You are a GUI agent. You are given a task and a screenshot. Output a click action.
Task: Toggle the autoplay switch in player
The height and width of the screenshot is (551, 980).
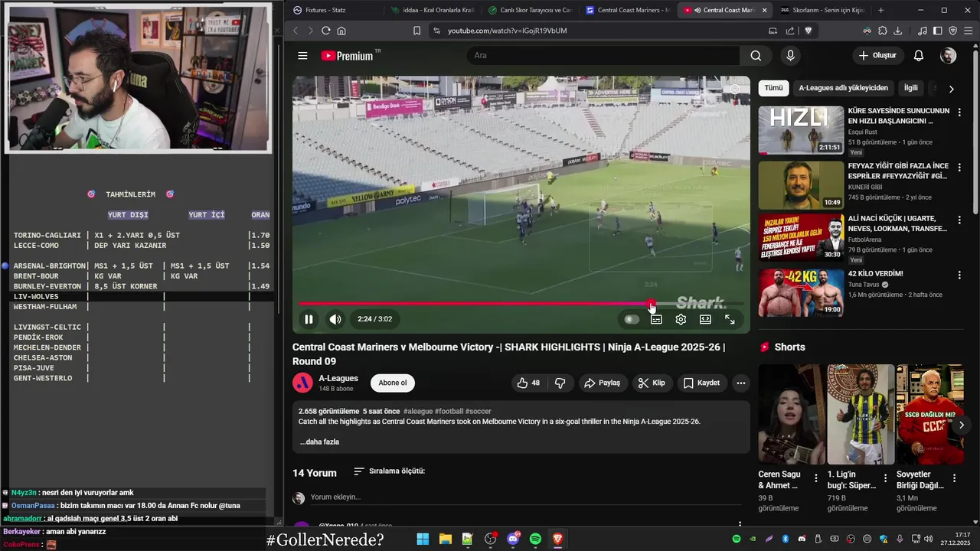tap(632, 319)
